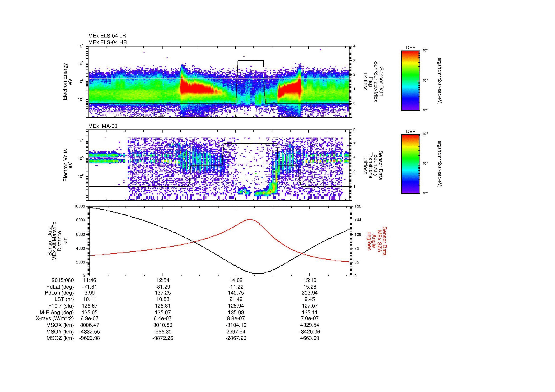Click the 'PdLon (deg)' row label
555x392 pixels.
(x=60, y=293)
